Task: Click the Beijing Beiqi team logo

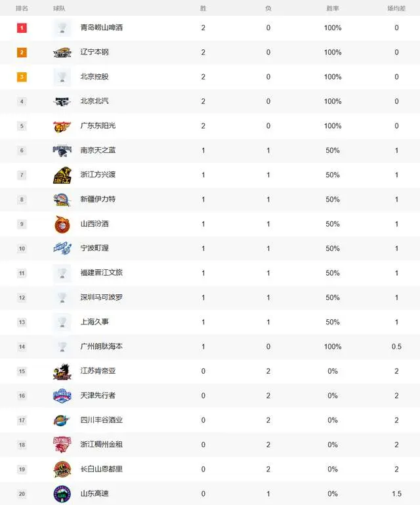Action: [x=62, y=102]
